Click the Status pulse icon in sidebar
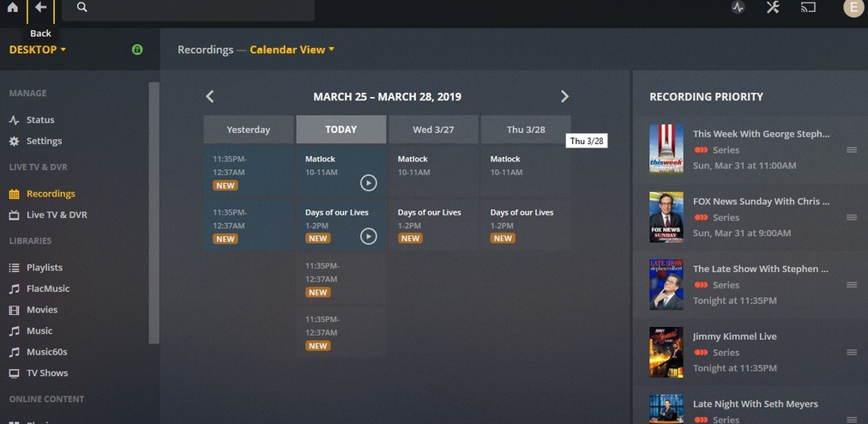 14,119
